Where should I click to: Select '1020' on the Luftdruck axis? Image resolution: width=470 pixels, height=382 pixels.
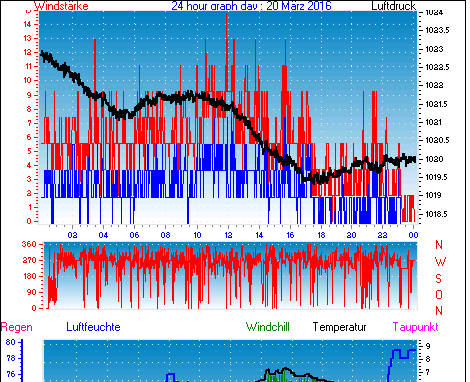coord(434,159)
